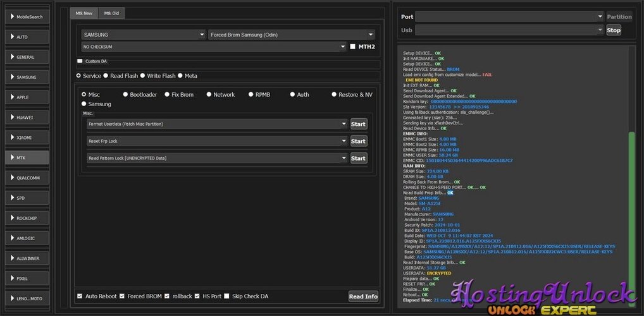Image resolution: width=644 pixels, height=316 pixels.
Task: Open the SPD sidebar section
Action: point(27,198)
